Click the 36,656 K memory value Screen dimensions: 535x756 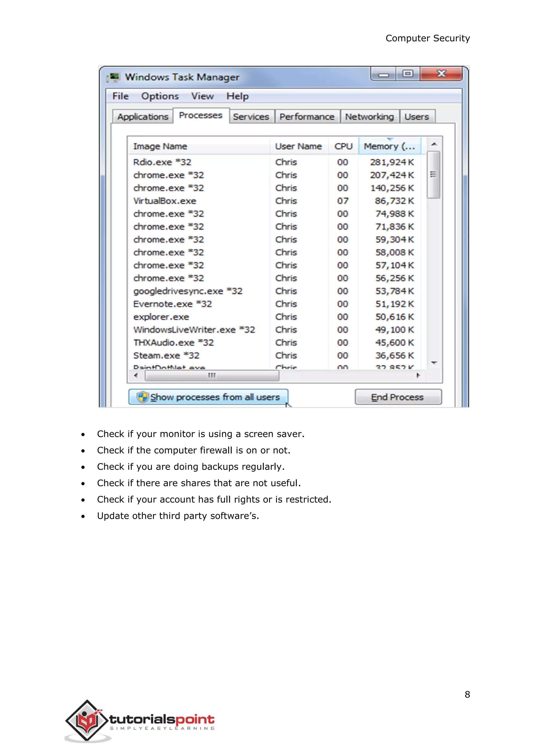click(x=394, y=356)
